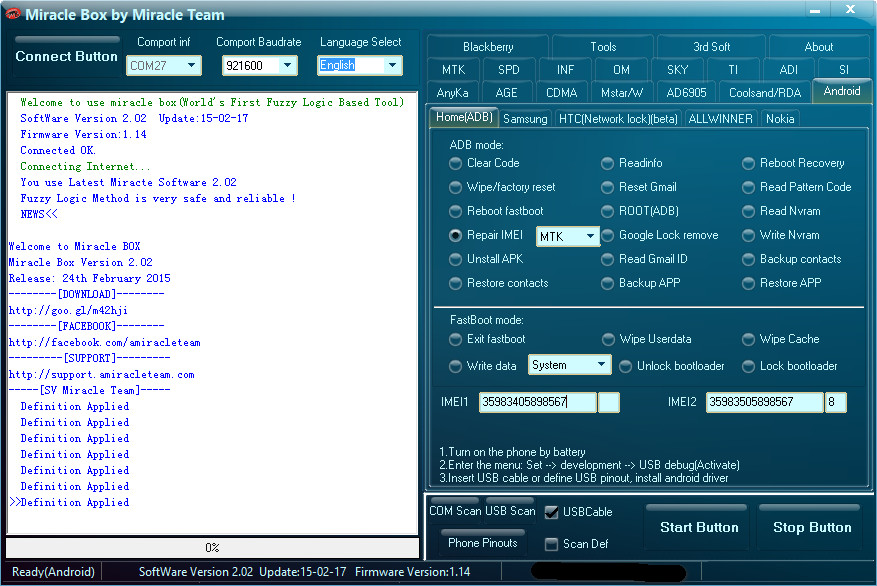Open the About tab

[818, 47]
